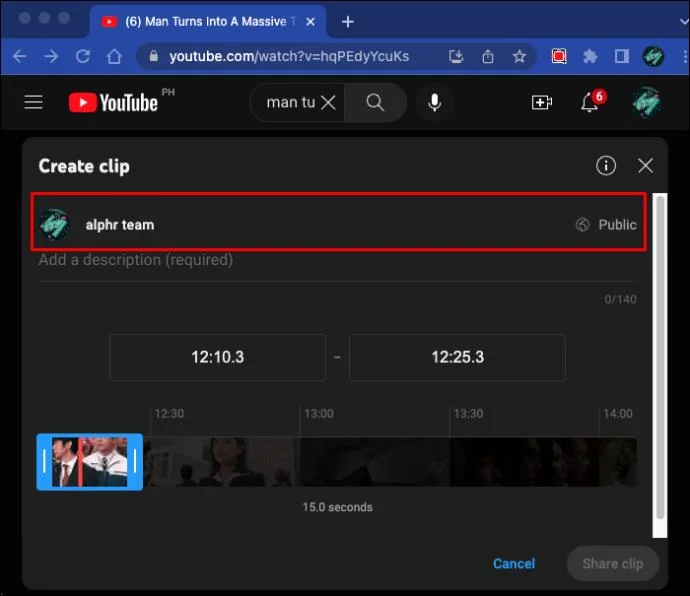
Task: Share this page icon in address bar
Action: pyautogui.click(x=488, y=56)
